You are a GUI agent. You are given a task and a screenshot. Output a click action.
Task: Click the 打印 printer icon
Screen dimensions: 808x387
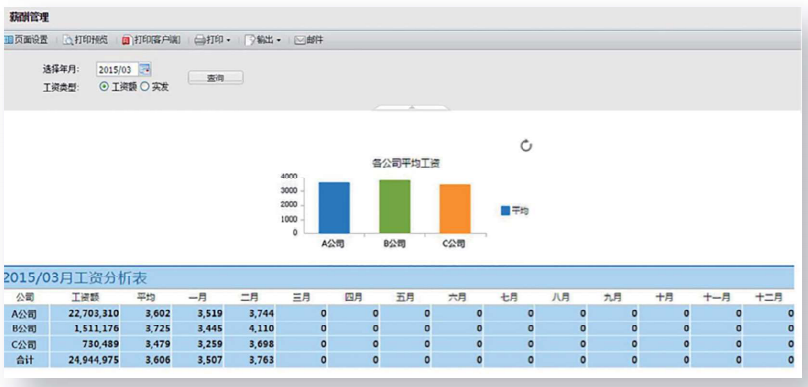200,40
